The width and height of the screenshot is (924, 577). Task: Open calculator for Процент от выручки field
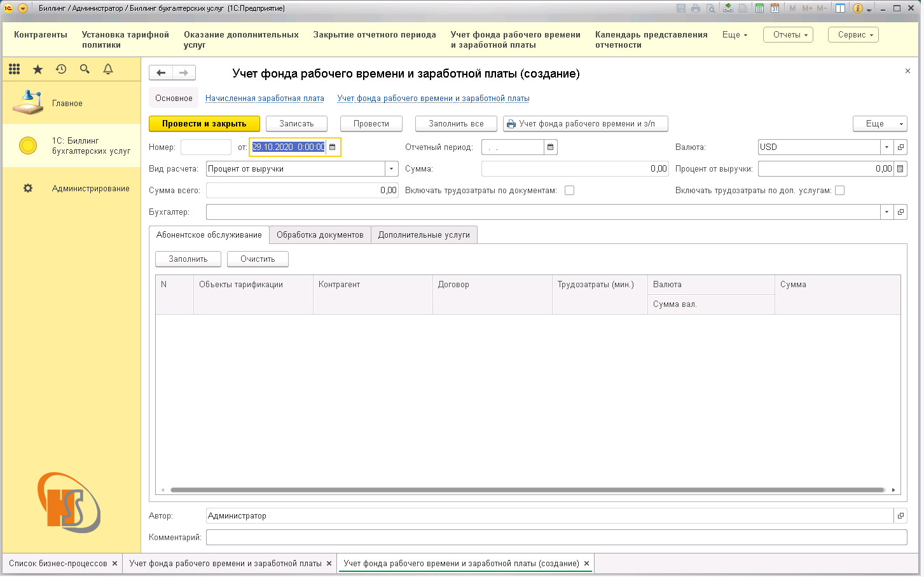pos(900,169)
